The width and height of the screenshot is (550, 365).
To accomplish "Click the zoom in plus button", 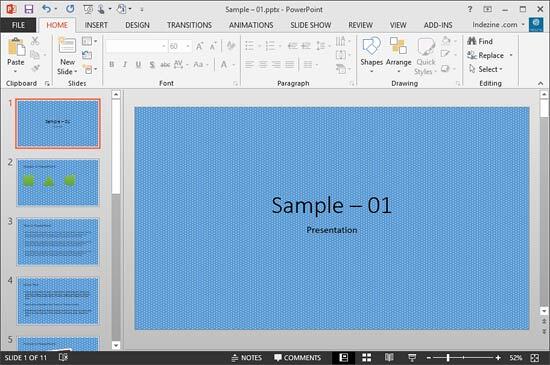I will [498, 358].
